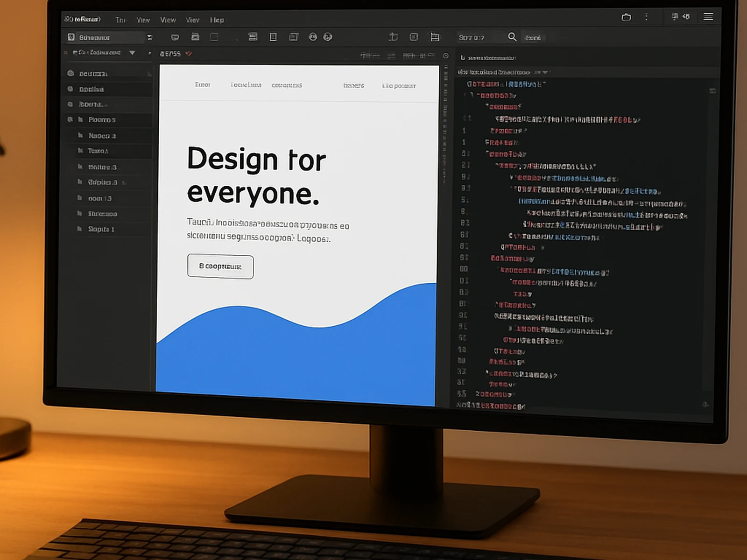
Task: Click the last nav link in the page preview
Action: [x=399, y=86]
